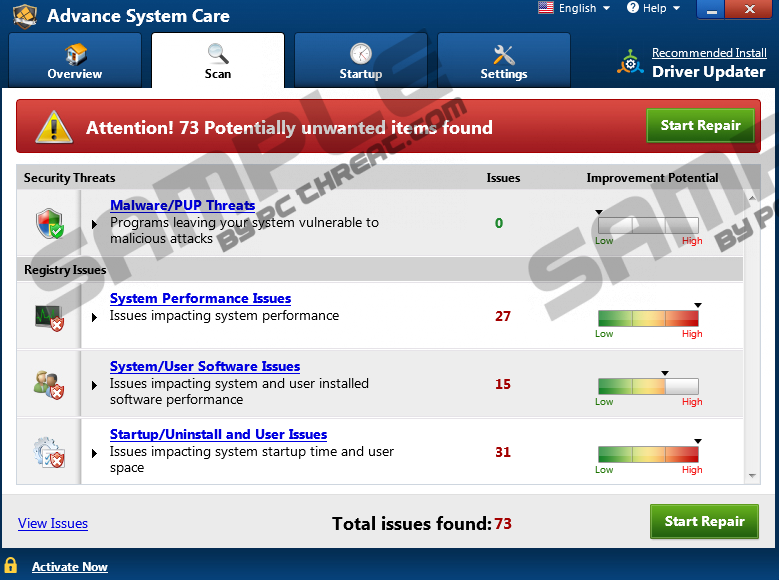Open the Malware/PUP Threats link
779x580 pixels.
(182, 205)
